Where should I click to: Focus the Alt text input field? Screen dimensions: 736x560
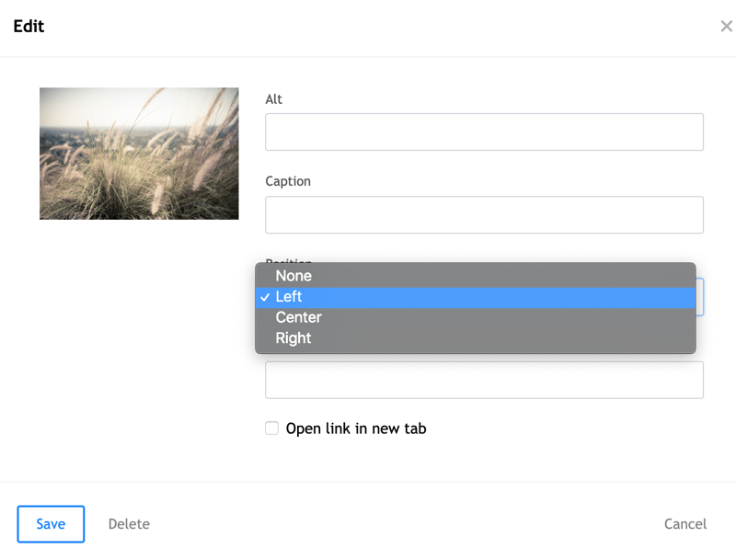click(x=484, y=132)
